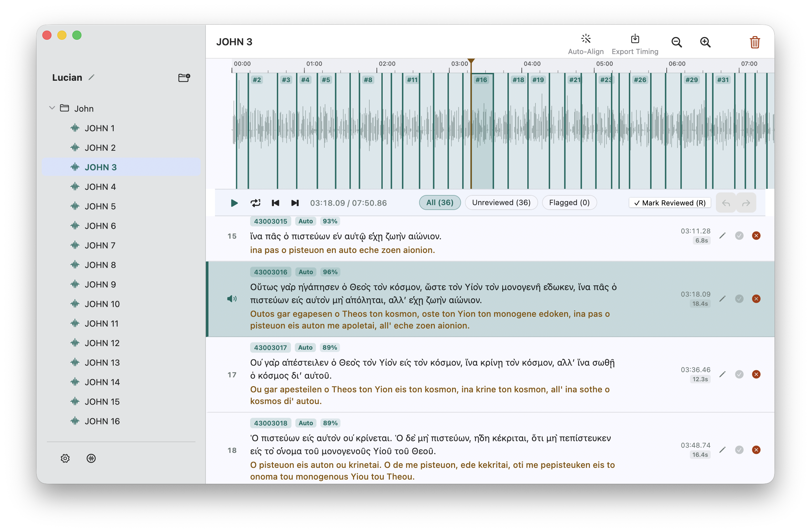Open JOHN 13 chapter
Viewport: 811px width, 532px height.
(121, 362)
